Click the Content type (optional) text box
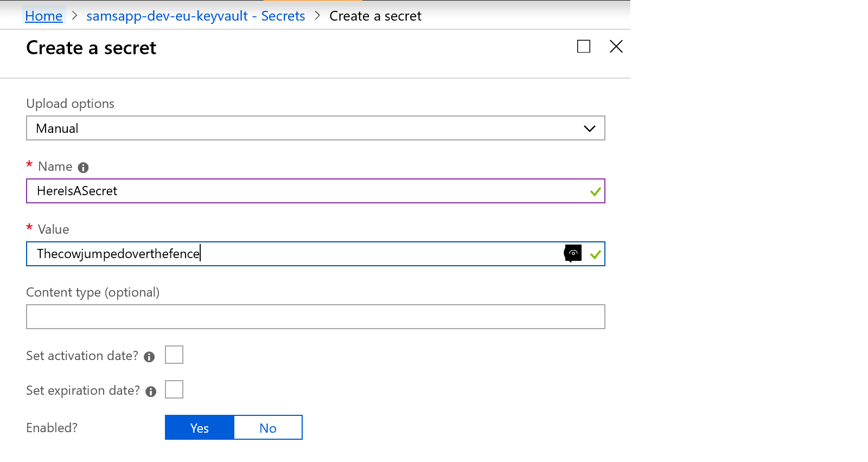Screen dimensions: 868x462 [315, 317]
